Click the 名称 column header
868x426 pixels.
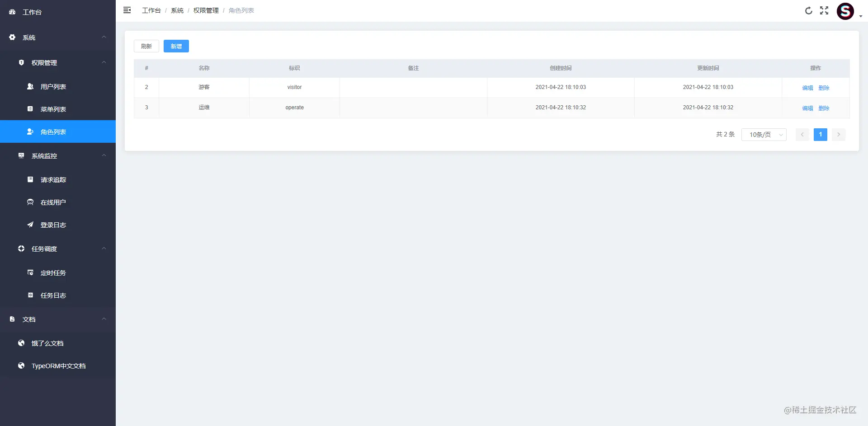pos(204,68)
